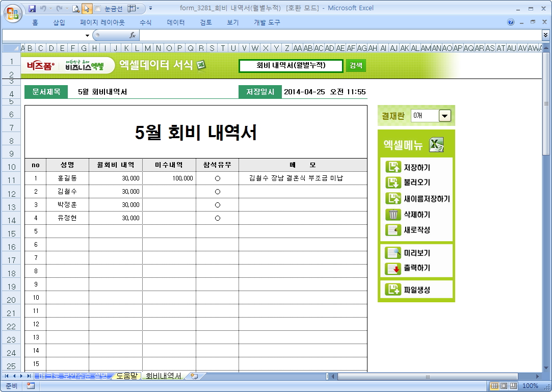Click the 회비 내역서(월별누적) search field
Image resolution: width=552 pixels, height=392 pixels.
tap(291, 66)
